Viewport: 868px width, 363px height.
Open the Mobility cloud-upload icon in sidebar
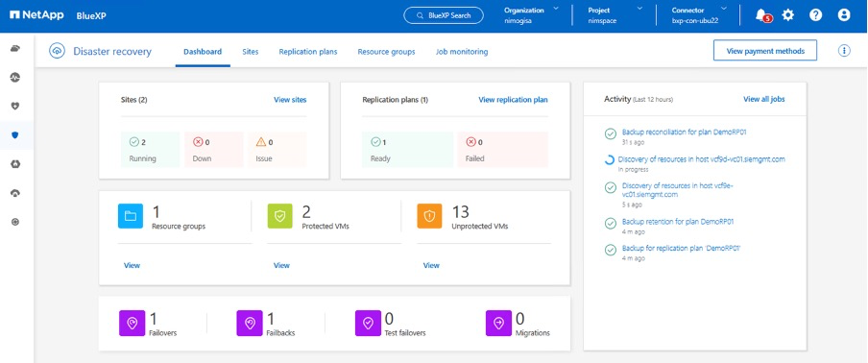click(x=15, y=193)
